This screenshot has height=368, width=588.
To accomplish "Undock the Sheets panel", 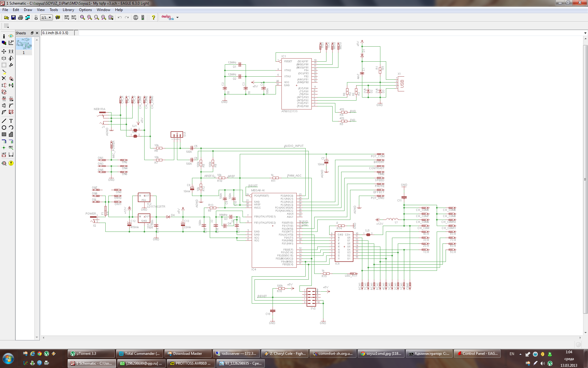I will [x=32, y=33].
